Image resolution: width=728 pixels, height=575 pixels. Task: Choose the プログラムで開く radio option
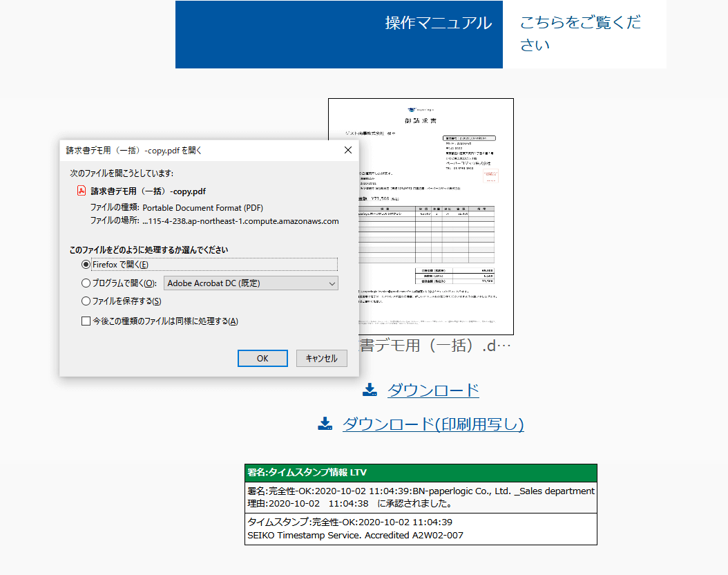[86, 283]
